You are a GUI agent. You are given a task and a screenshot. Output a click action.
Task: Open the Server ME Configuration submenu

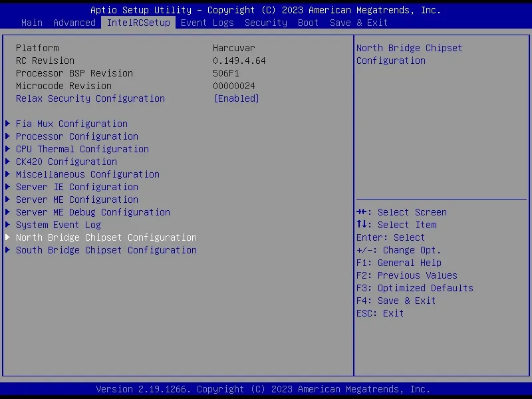[x=77, y=199]
